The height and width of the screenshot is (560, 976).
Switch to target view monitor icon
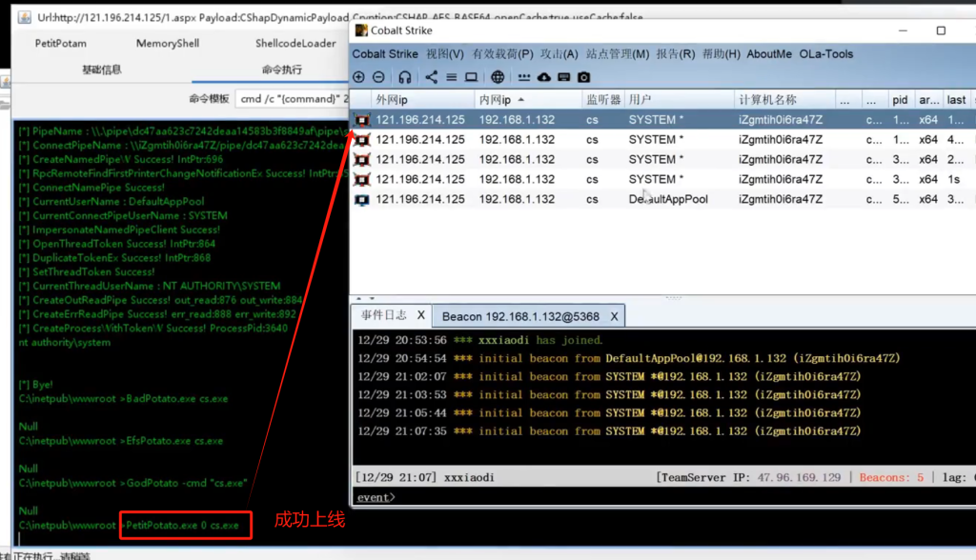pyautogui.click(x=471, y=77)
